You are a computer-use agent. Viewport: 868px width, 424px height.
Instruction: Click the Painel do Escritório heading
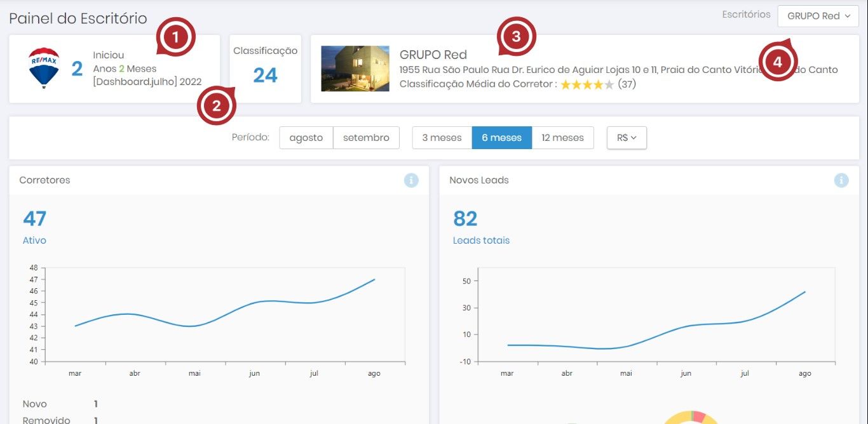[x=78, y=18]
